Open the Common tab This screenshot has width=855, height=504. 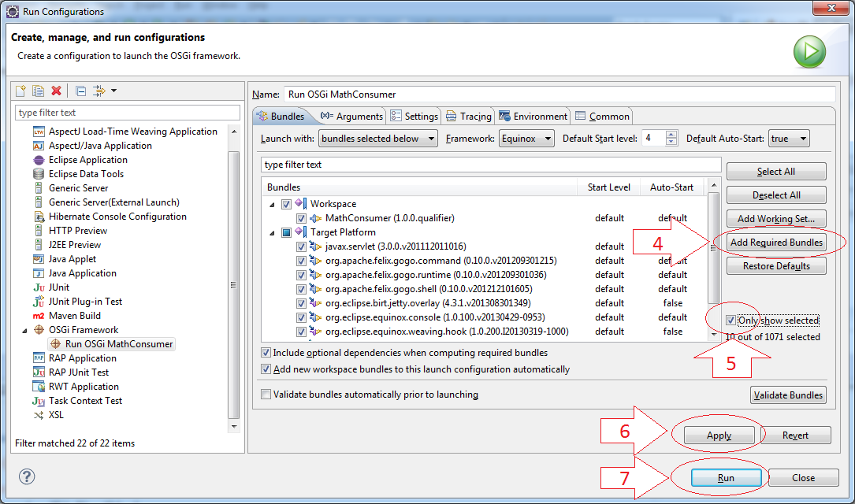tap(603, 116)
